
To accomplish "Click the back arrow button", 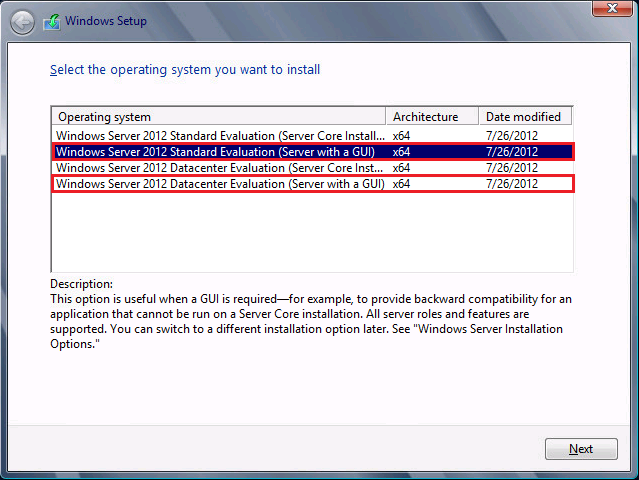I will pos(23,21).
